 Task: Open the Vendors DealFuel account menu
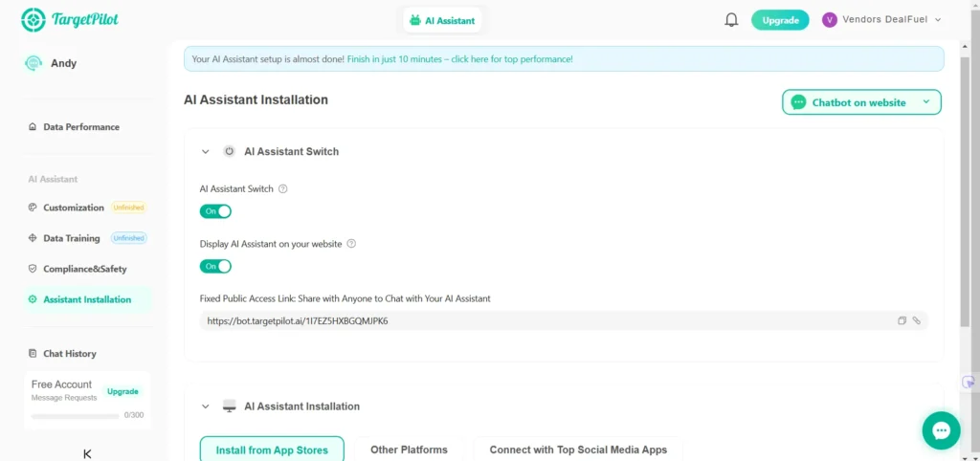881,20
